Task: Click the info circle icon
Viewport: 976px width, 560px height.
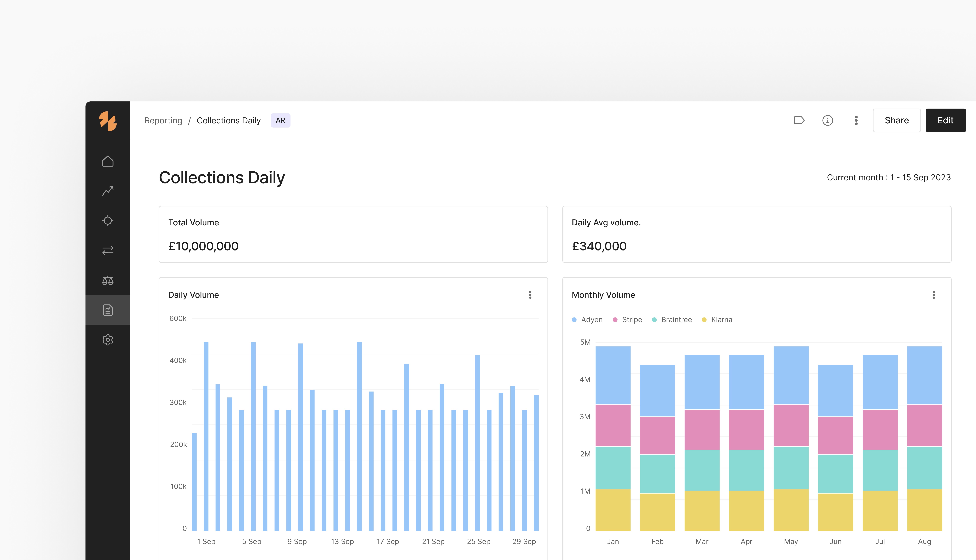Action: pos(827,120)
